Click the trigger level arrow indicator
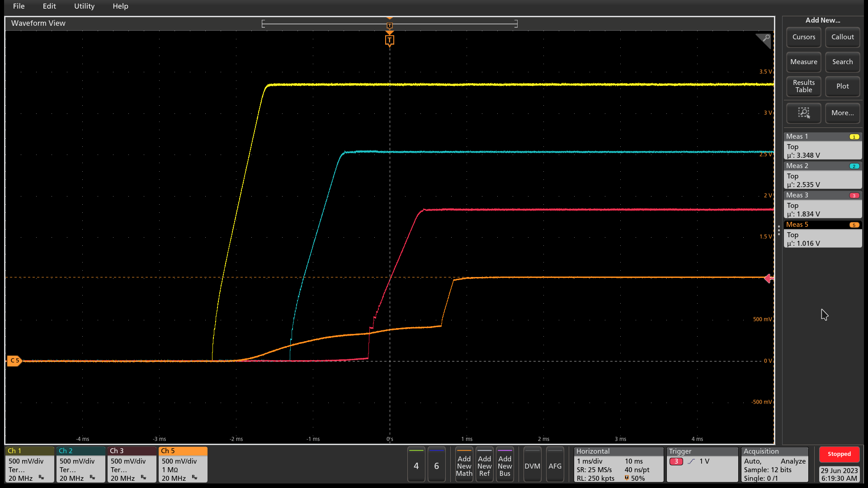This screenshot has height=488, width=868. point(768,278)
